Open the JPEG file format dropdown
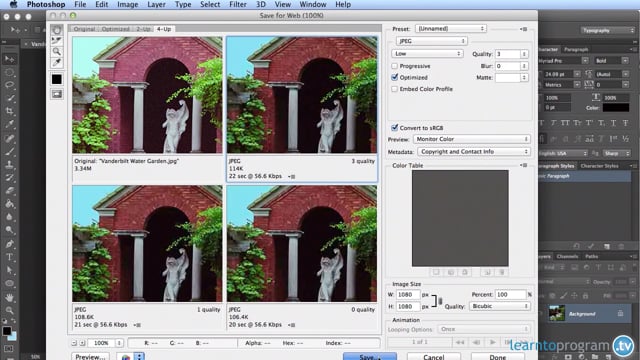Image resolution: width=640 pixels, height=360 pixels. click(x=431, y=41)
